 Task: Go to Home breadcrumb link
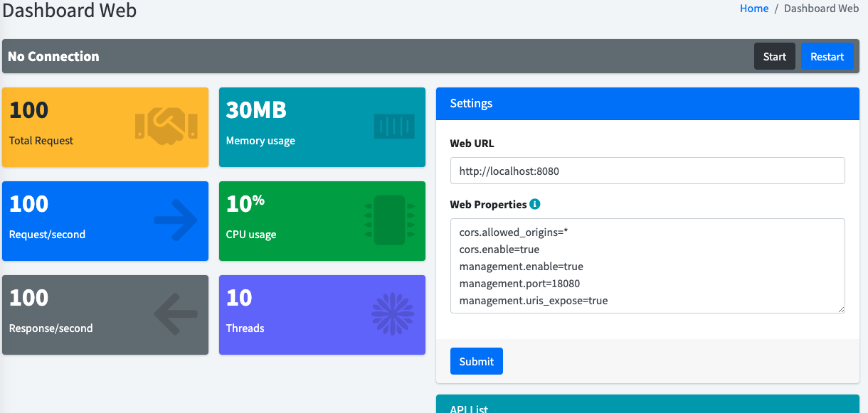[754, 9]
